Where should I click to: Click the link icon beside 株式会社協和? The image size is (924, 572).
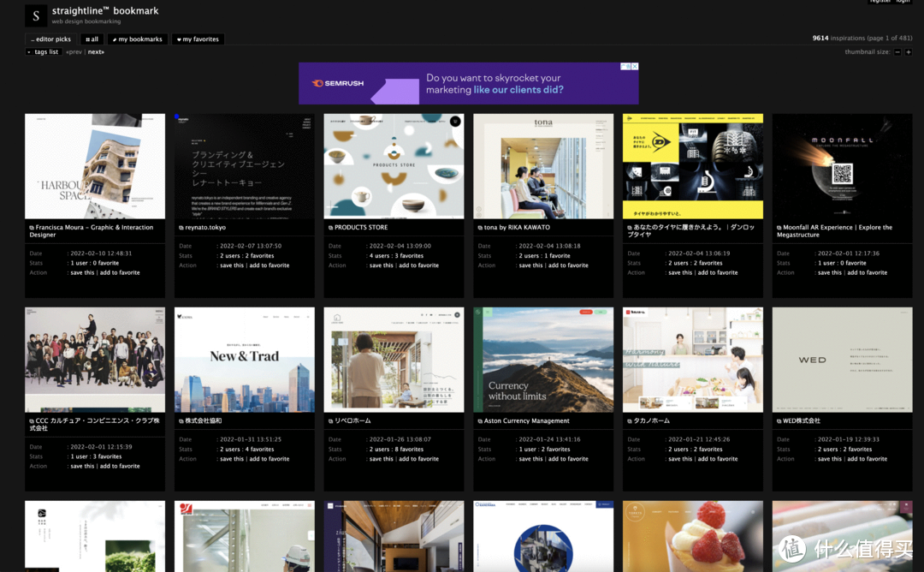tap(181, 421)
